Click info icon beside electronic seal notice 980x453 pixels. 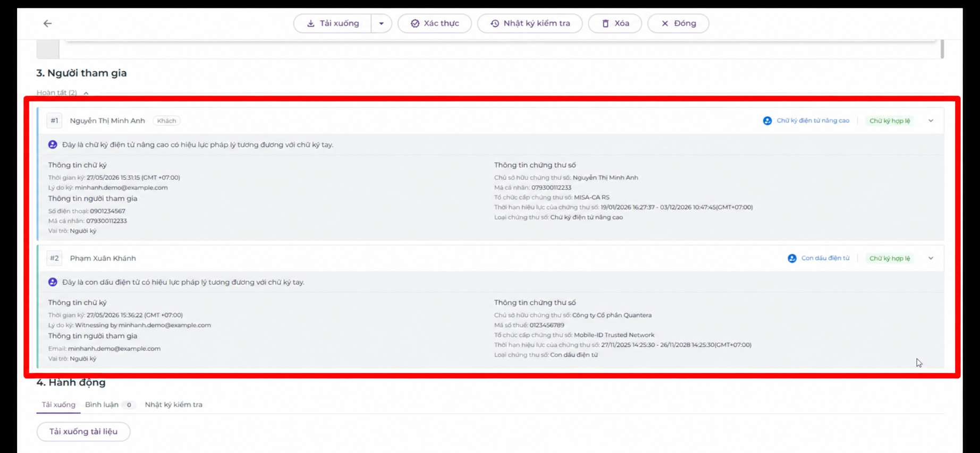tap(53, 282)
